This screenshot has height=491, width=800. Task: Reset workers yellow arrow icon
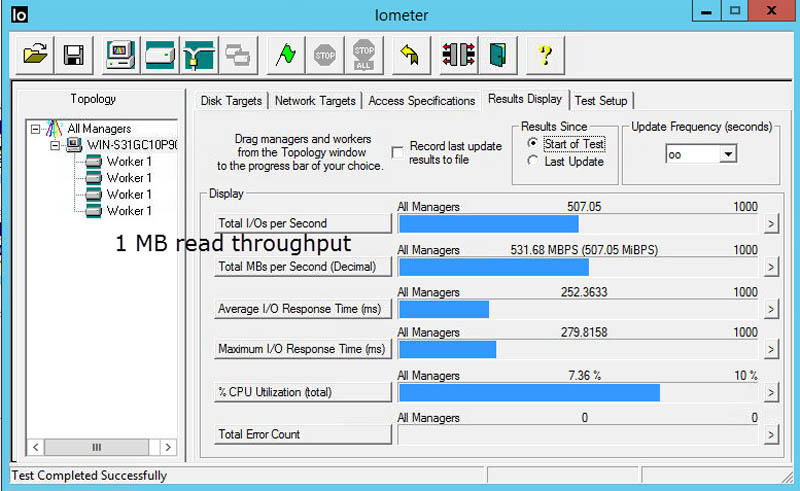pyautogui.click(x=411, y=55)
